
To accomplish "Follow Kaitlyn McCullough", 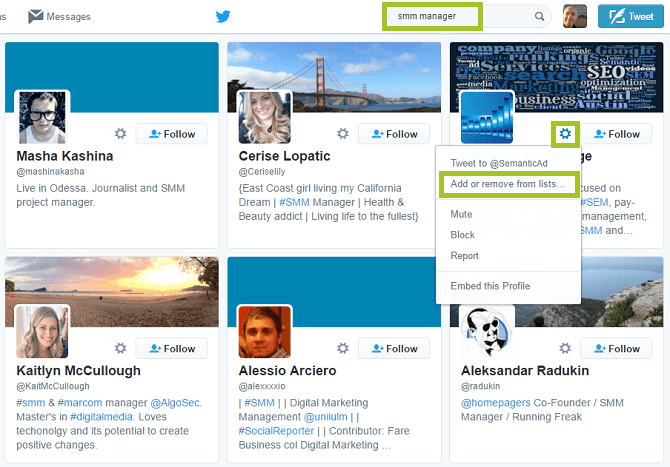I will 172,348.
